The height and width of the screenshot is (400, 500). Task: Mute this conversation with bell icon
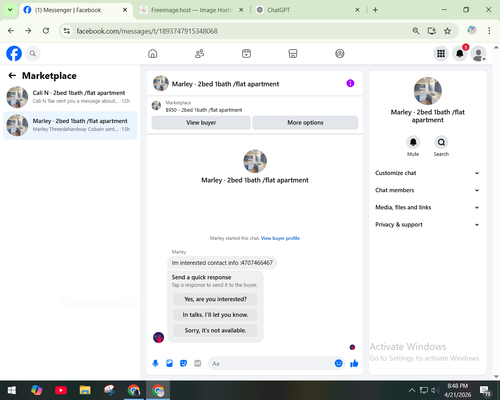pyautogui.click(x=413, y=142)
